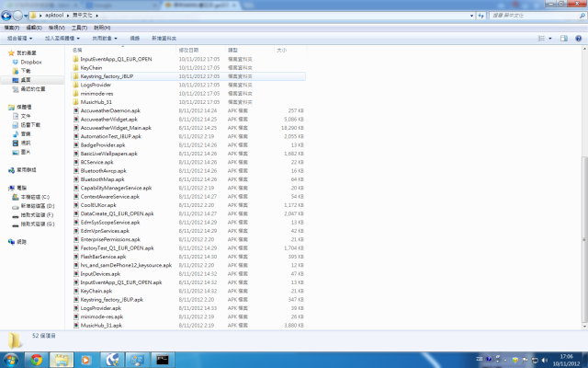Focus the Explorer search box
The image size is (588, 368).
point(537,16)
